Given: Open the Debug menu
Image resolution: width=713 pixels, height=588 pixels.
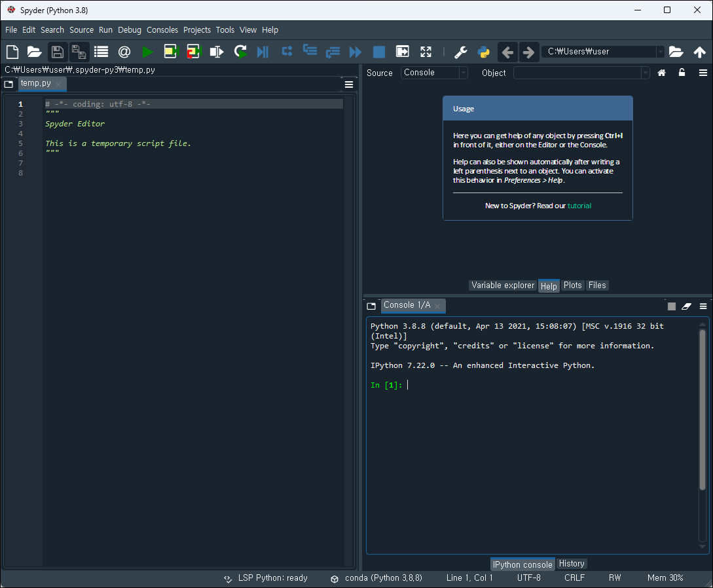Looking at the screenshot, I should tap(130, 29).
